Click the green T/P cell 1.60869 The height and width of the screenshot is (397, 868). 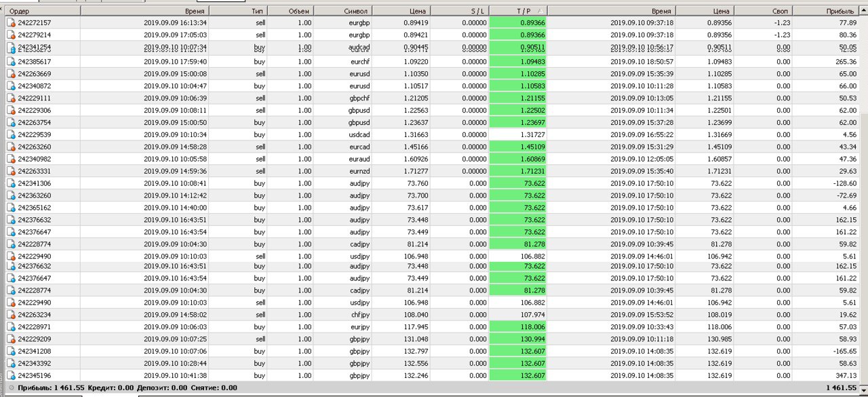click(517, 159)
